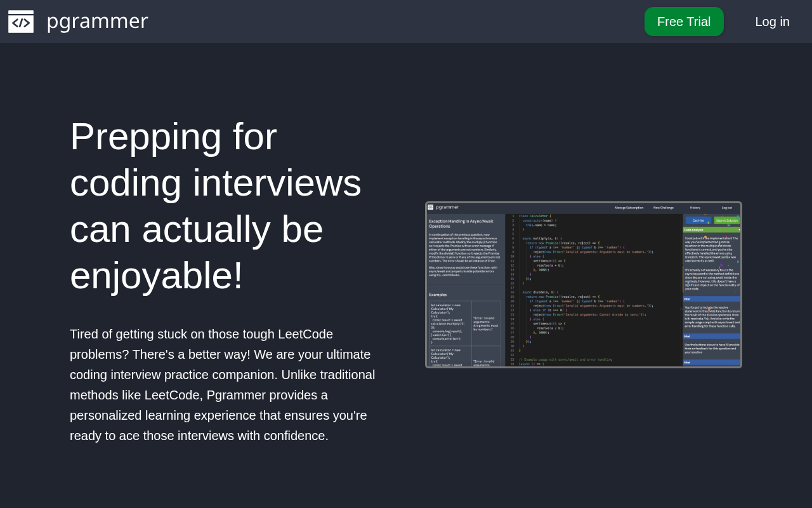Start a Free Trial
The height and width of the screenshot is (508, 812).
click(x=684, y=22)
